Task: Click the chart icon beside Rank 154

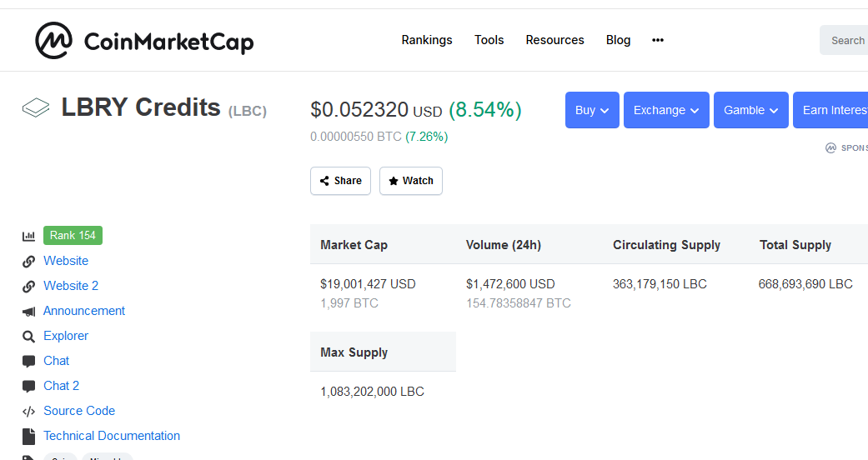Action: click(29, 236)
